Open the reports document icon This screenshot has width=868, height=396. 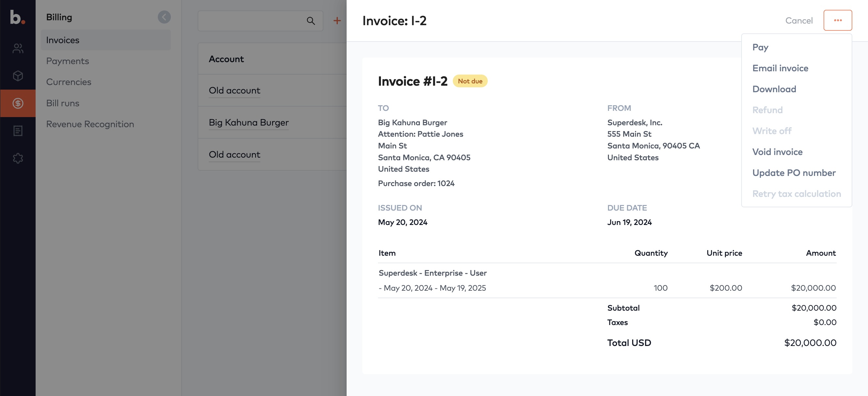[18, 130]
